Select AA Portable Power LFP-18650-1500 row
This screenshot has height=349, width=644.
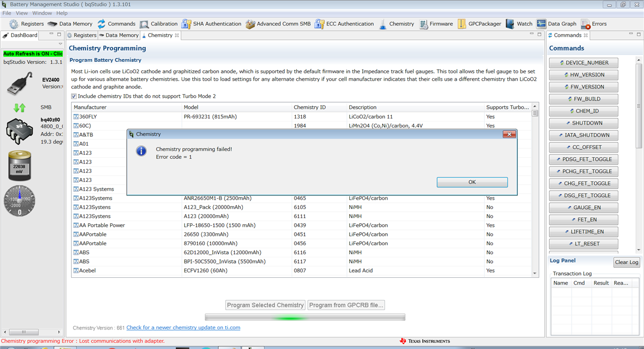click(x=302, y=225)
